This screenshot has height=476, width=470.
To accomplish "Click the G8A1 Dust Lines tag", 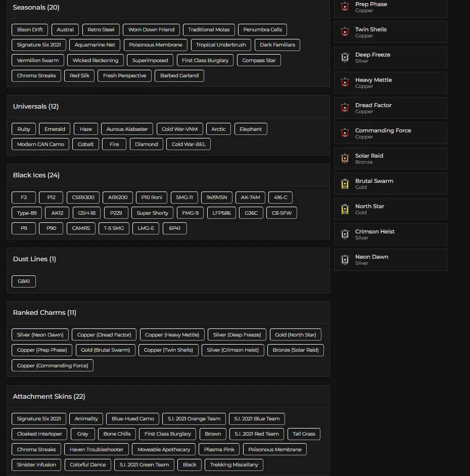I will click(24, 281).
